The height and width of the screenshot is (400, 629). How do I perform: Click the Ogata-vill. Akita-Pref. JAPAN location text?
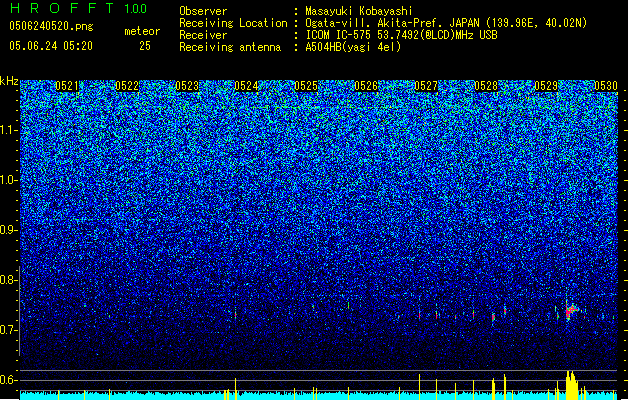click(446, 23)
